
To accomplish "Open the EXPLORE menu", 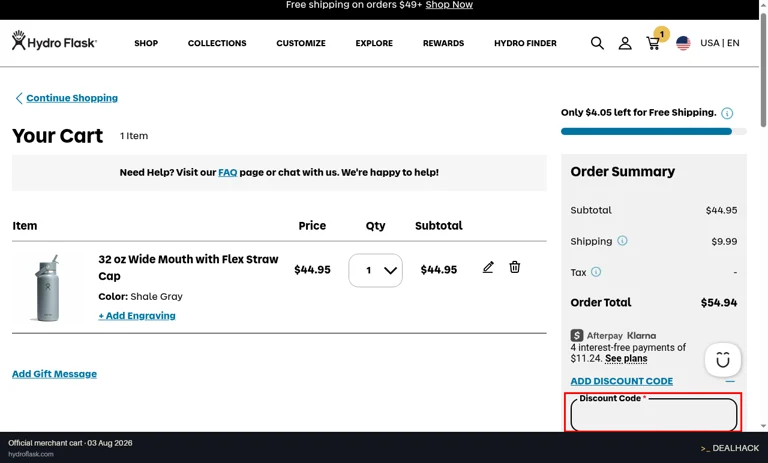I will 374,43.
